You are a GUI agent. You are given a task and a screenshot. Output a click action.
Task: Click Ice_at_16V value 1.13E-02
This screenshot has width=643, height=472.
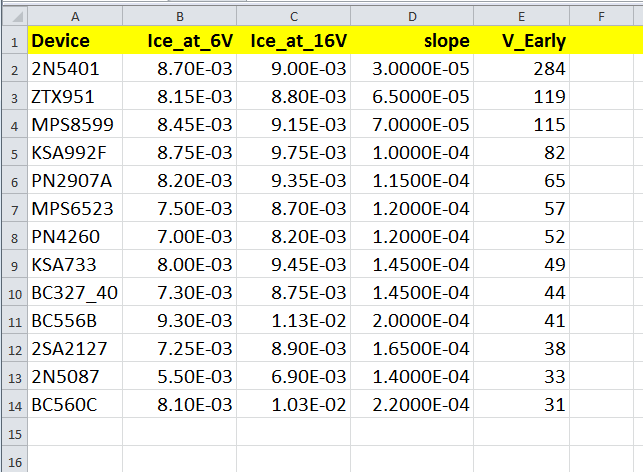(294, 320)
